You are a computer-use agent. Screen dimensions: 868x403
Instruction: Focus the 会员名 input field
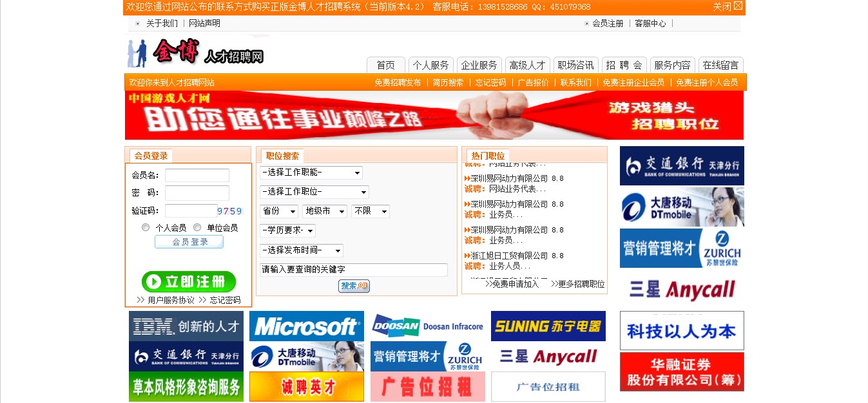pos(197,175)
